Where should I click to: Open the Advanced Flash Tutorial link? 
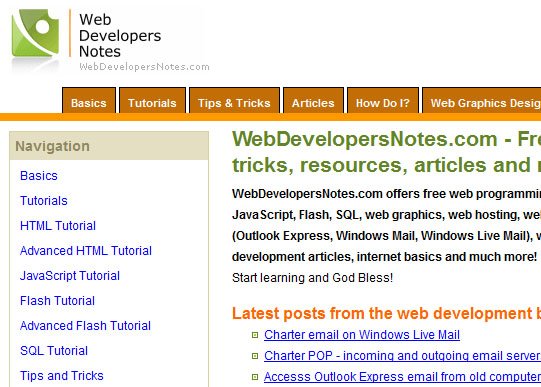click(x=86, y=326)
